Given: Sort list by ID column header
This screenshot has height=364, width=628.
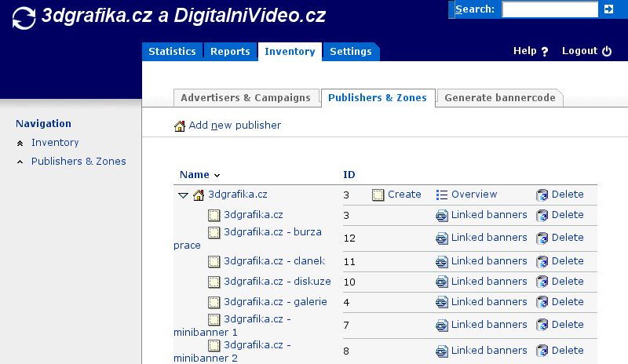Looking at the screenshot, I should point(349,175).
